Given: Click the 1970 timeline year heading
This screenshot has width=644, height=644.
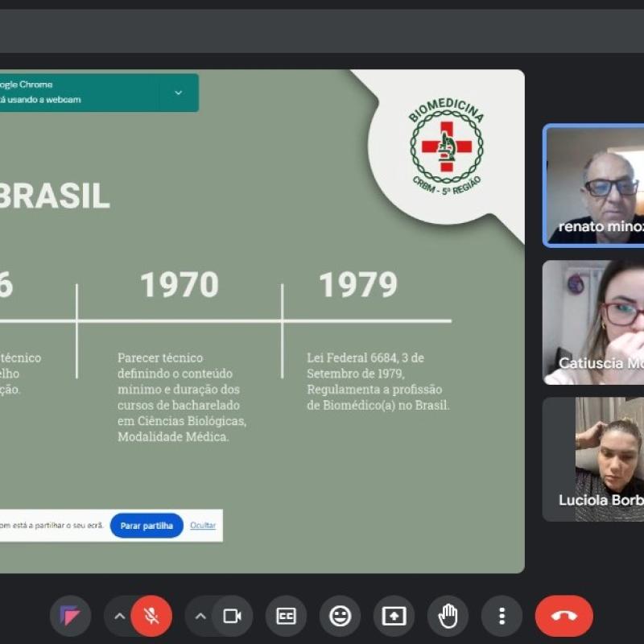Looking at the screenshot, I should 179,285.
